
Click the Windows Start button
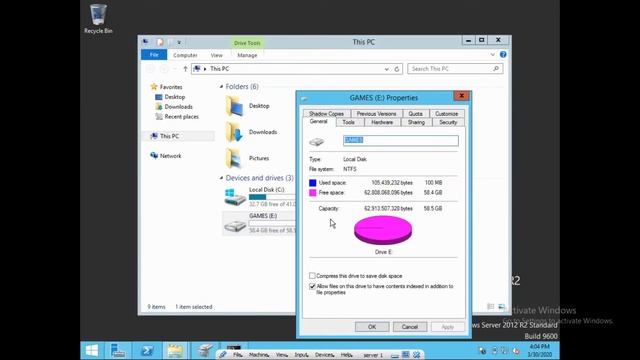92,350
